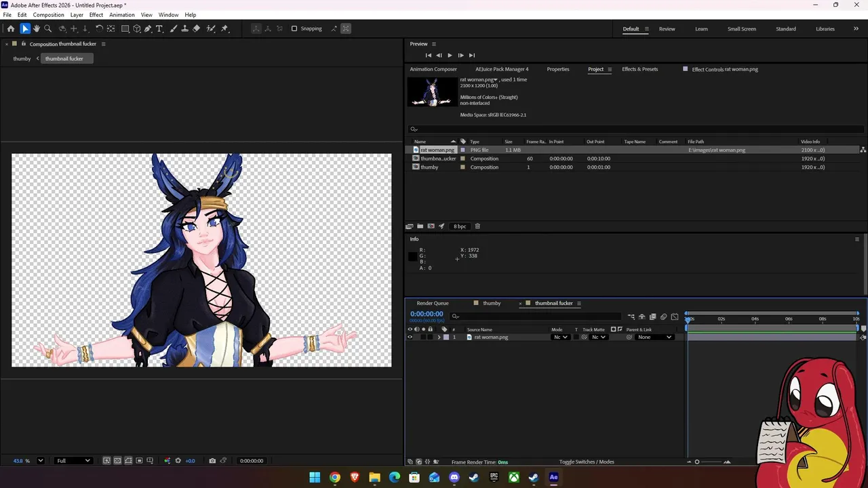
Task: Click the 8 bpc color depth button
Action: [460, 226]
